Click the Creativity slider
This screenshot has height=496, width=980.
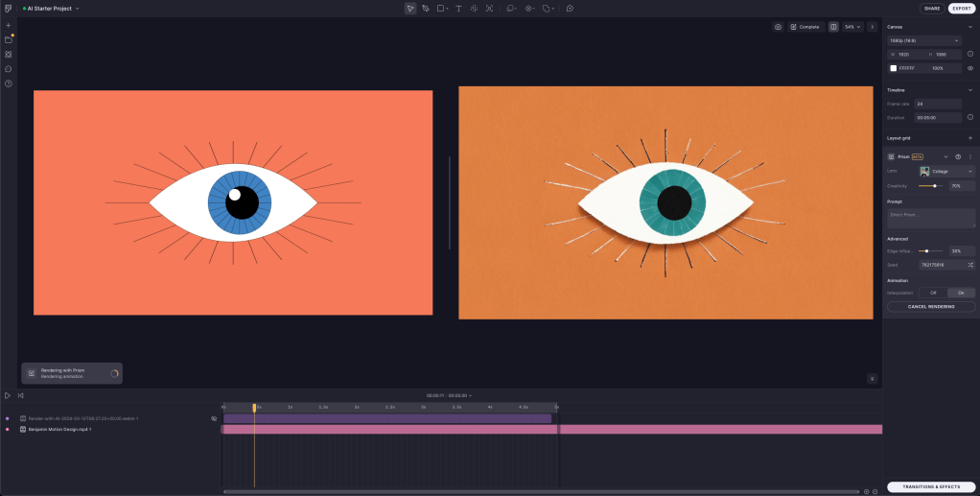(929, 186)
